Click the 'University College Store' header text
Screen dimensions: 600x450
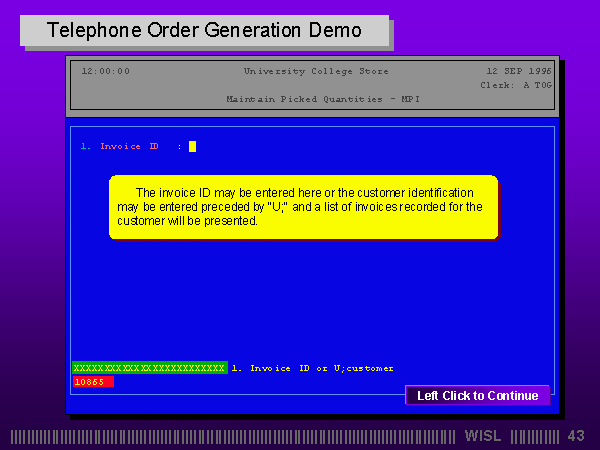pos(316,71)
